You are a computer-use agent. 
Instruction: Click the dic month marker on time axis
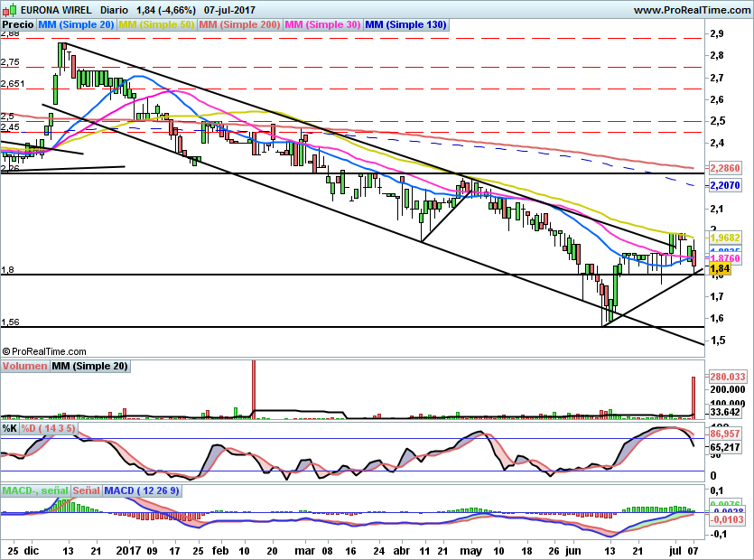pos(32,550)
